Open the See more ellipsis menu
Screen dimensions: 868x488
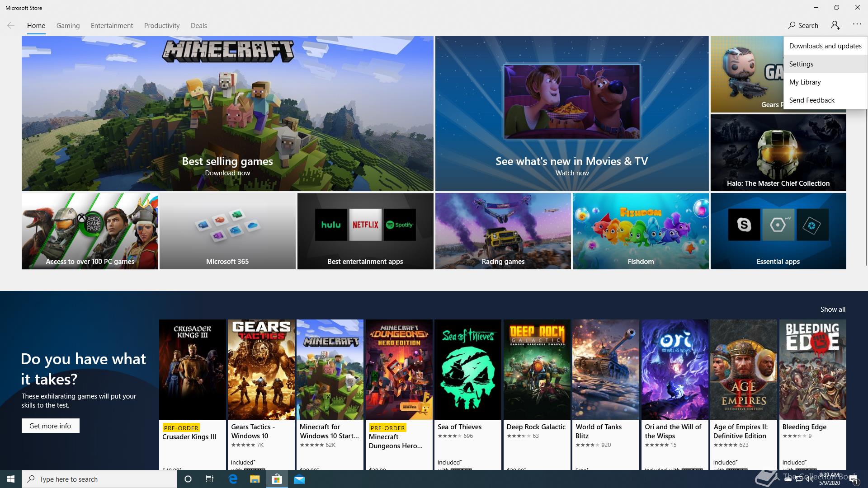(x=857, y=24)
